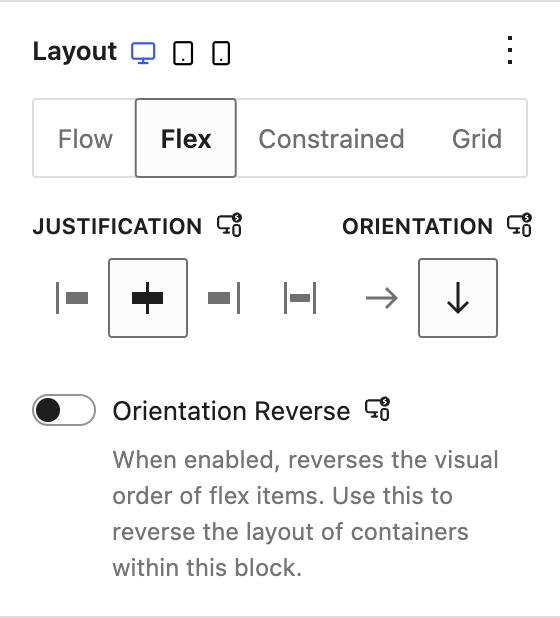Select the Flow layout tab
This screenshot has height=618, width=560.
click(85, 138)
